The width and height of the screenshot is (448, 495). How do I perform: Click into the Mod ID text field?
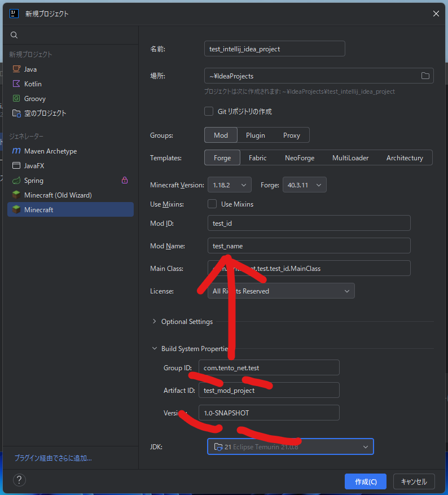coord(309,223)
